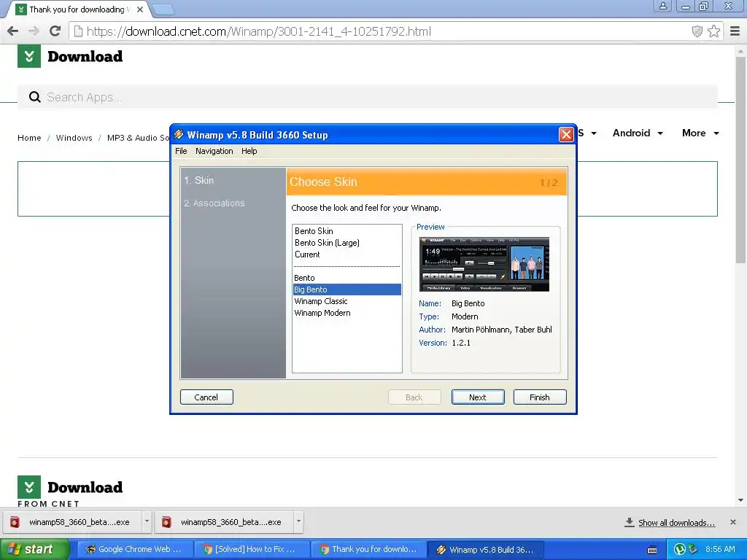Click the new tab button in Chrome
This screenshot has width=747, height=560.
[x=163, y=9]
